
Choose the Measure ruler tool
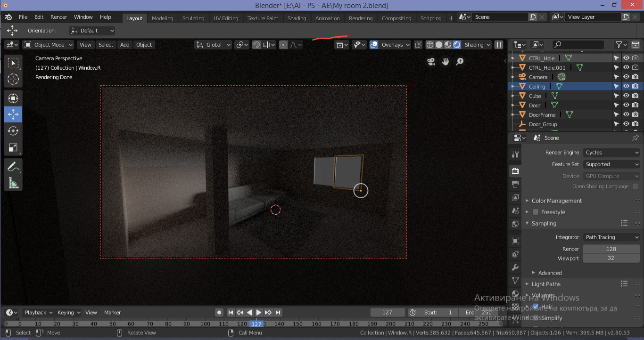13,183
